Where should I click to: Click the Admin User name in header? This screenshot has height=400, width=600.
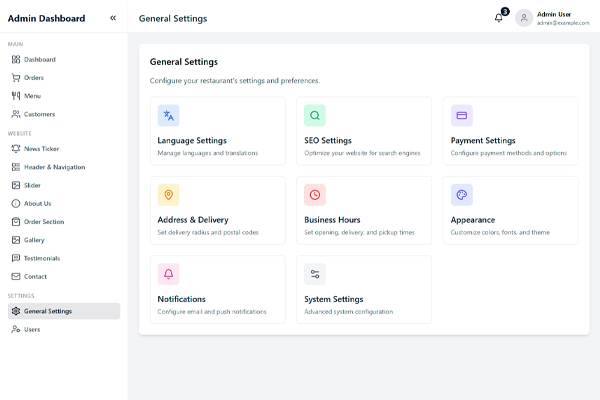pyautogui.click(x=554, y=14)
